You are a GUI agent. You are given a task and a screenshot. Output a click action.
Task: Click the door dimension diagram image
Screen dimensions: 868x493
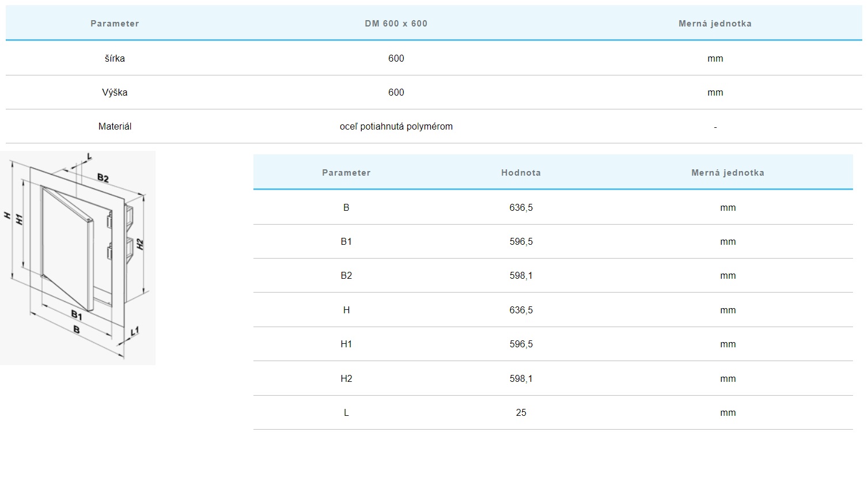click(78, 257)
